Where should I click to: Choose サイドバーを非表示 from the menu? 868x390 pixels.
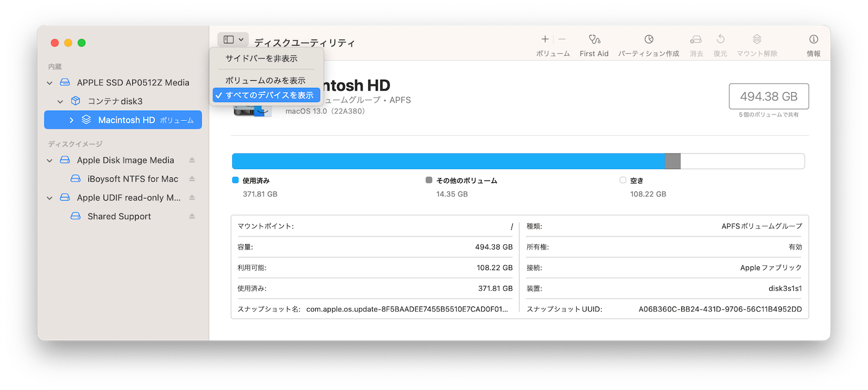click(261, 59)
